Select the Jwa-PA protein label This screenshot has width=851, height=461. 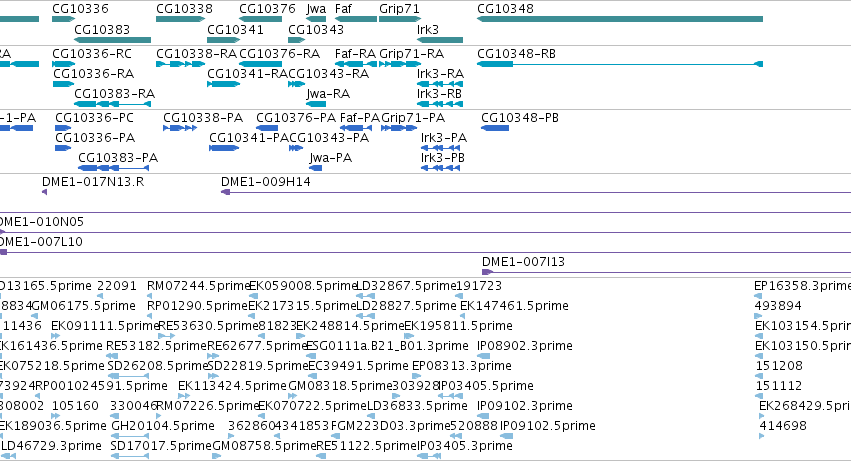pos(331,158)
